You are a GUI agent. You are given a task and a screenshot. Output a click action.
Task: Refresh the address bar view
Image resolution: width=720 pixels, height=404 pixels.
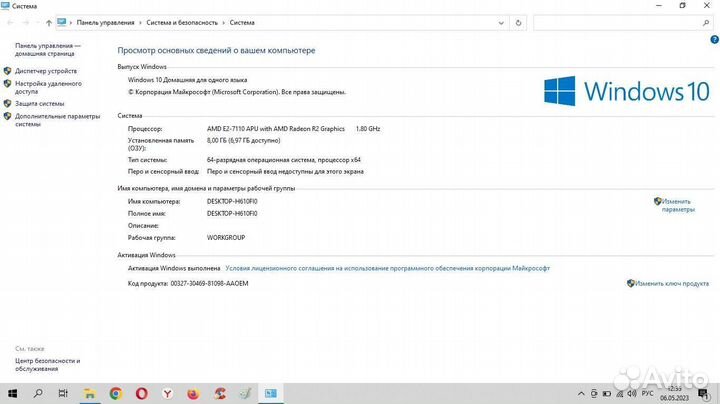coord(518,22)
